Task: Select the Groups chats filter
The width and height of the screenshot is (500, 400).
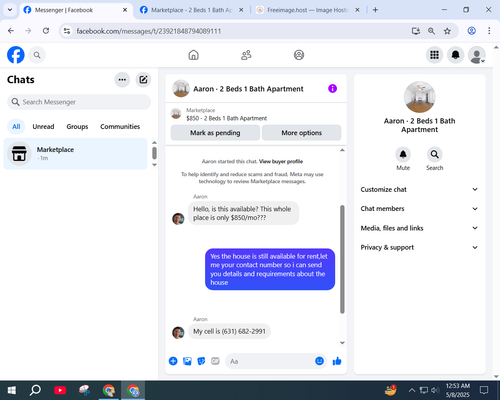Action: coord(77,127)
